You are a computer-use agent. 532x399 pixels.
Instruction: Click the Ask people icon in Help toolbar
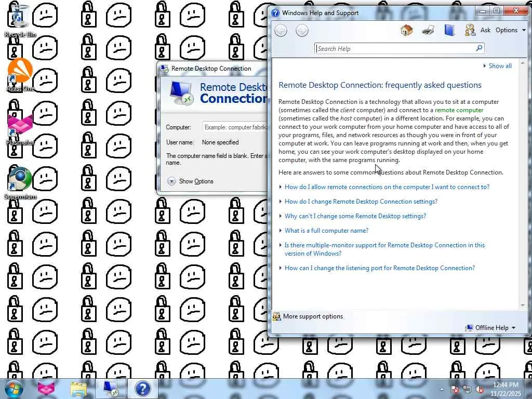tap(470, 30)
